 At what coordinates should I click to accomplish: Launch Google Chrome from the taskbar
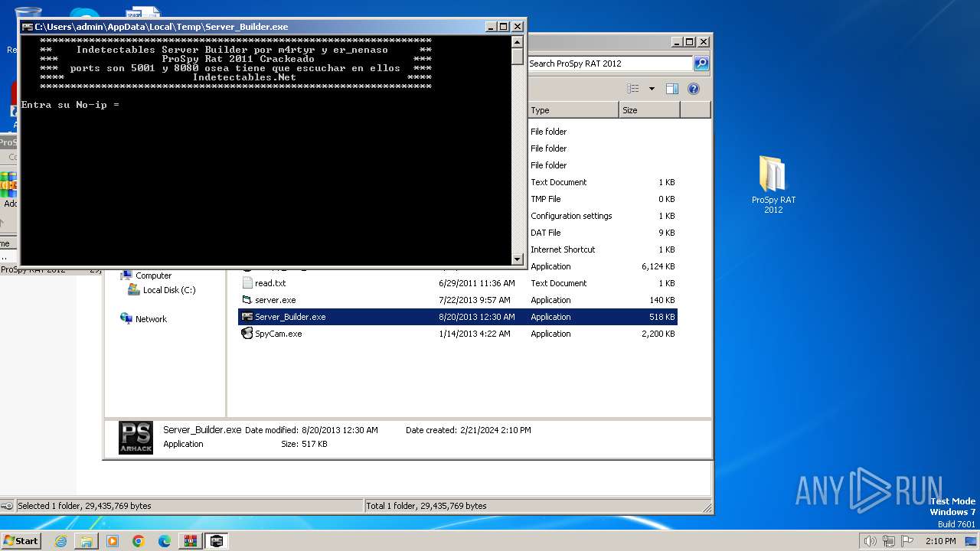click(x=139, y=541)
